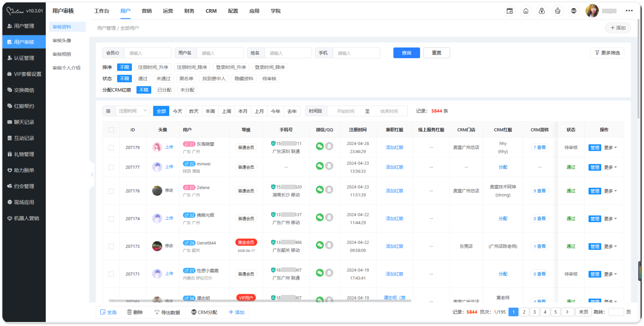644x326 pixels.
Task: Click the CRM round icon in header
Action: (574, 11)
